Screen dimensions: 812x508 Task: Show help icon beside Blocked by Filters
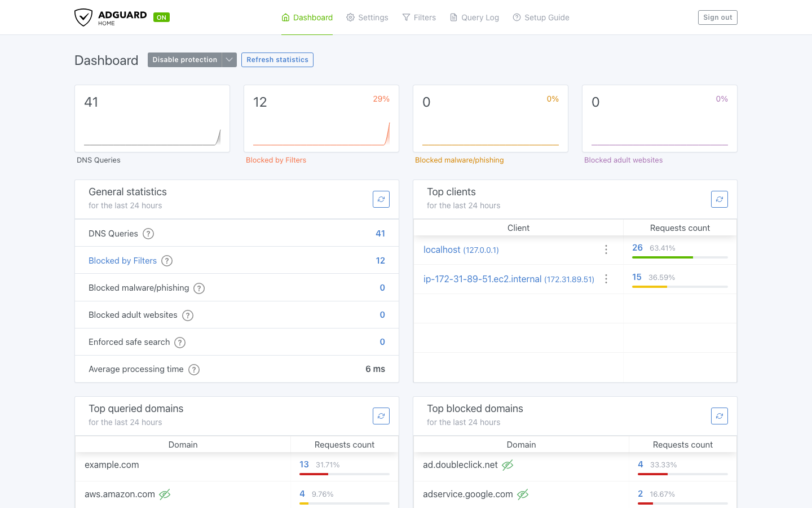pos(167,261)
